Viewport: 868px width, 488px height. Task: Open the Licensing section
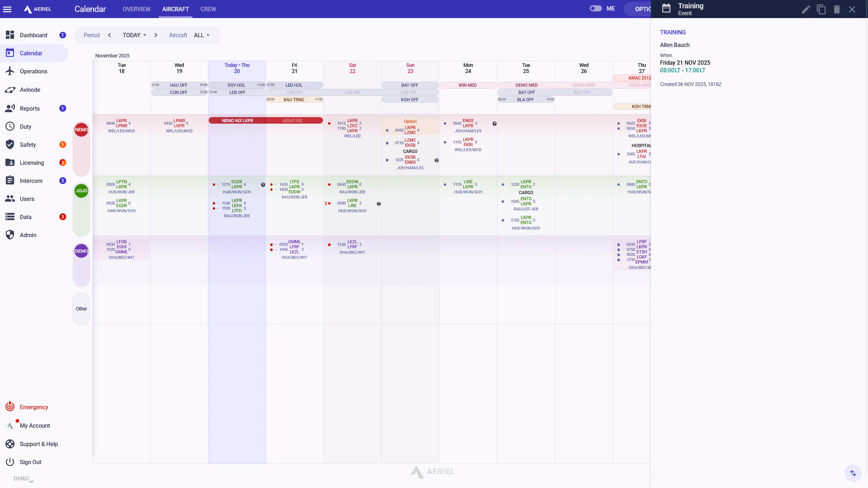click(x=32, y=163)
